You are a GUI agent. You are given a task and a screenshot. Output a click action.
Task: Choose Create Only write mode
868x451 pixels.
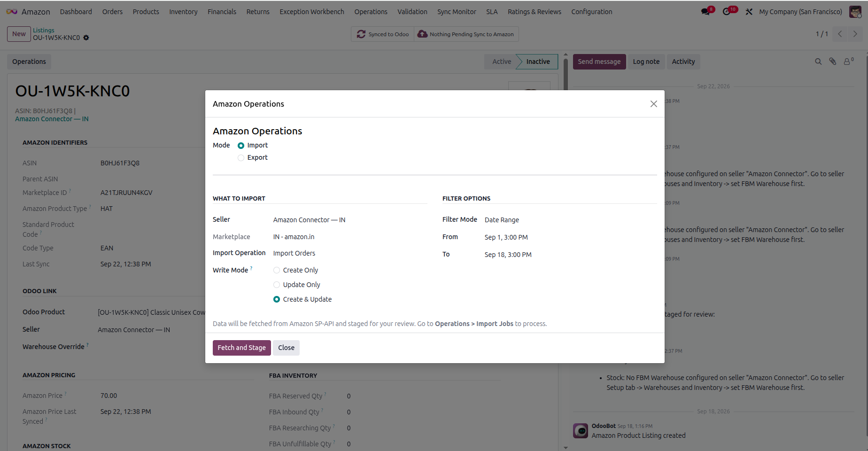277,270
